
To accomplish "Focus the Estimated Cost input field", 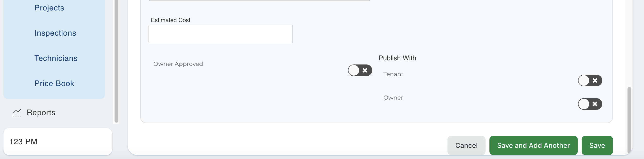I will pos(221,34).
